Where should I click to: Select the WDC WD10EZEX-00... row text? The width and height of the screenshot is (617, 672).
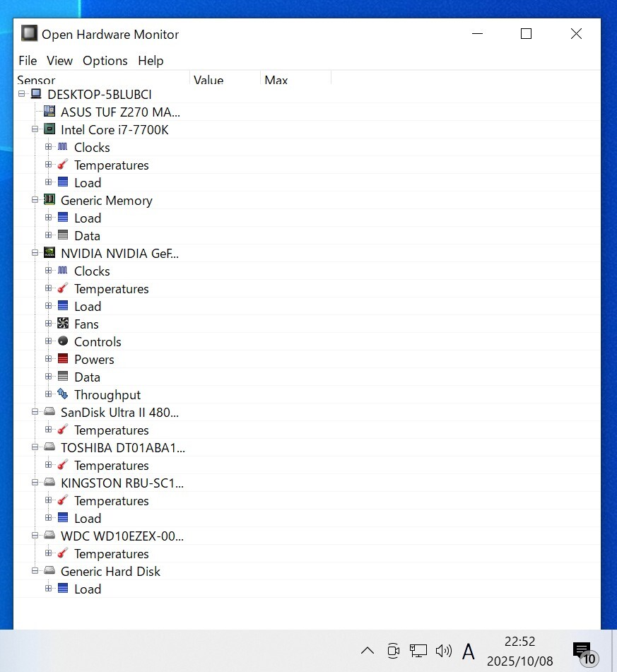click(122, 536)
